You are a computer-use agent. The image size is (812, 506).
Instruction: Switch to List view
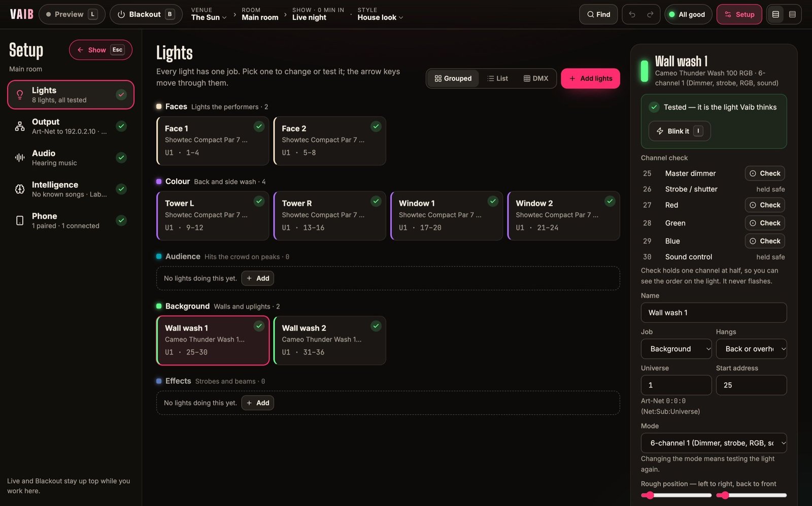[497, 79]
